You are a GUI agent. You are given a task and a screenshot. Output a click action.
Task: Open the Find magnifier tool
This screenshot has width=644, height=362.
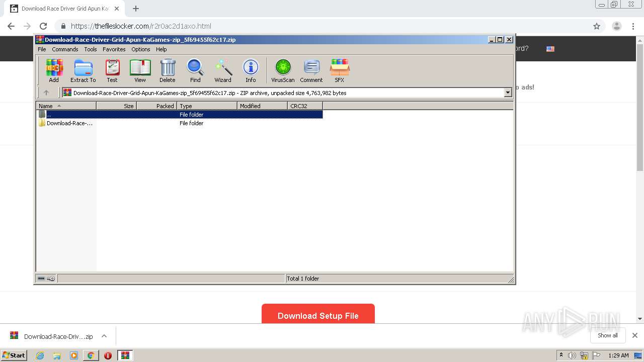tap(195, 70)
